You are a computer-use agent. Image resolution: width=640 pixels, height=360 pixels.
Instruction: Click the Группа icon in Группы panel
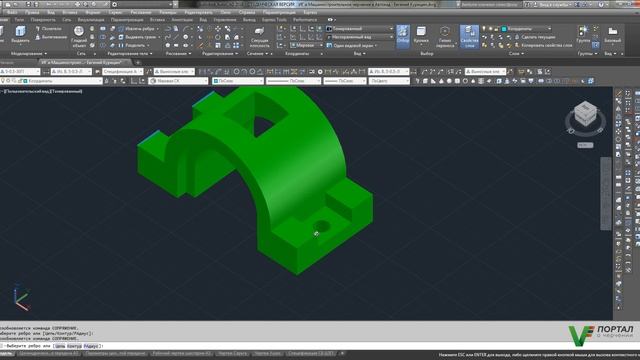pyautogui.click(x=583, y=34)
